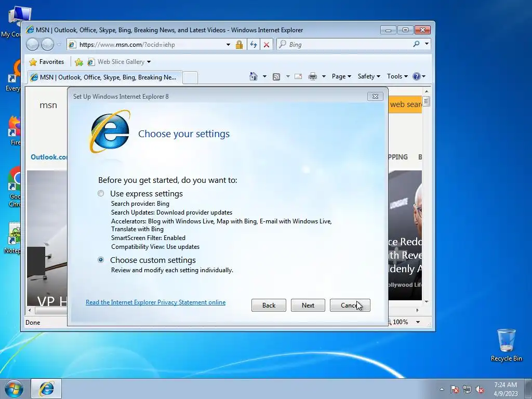Open the recent pages dropdown arrow
Viewport: 532px width, 399px height.
click(59, 44)
